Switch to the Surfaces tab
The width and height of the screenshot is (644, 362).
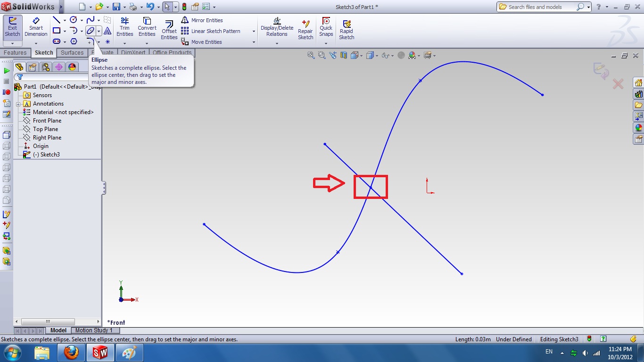pyautogui.click(x=72, y=53)
